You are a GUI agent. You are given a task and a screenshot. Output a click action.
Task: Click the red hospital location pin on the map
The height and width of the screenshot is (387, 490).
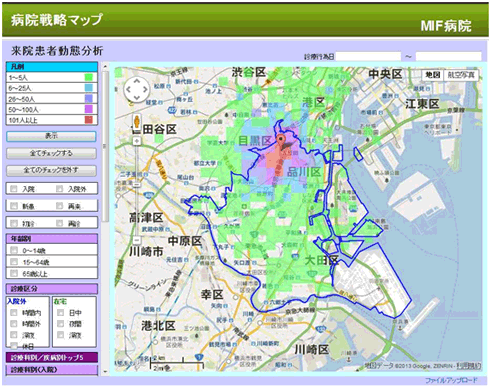click(x=282, y=142)
